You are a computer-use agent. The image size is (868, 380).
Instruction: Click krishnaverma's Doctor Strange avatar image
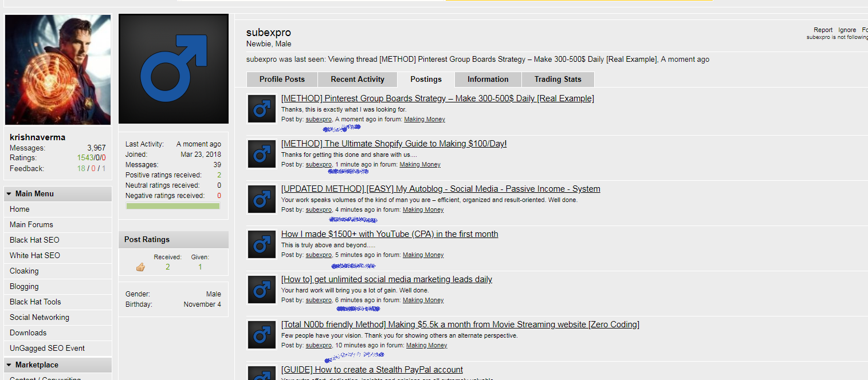coord(58,70)
